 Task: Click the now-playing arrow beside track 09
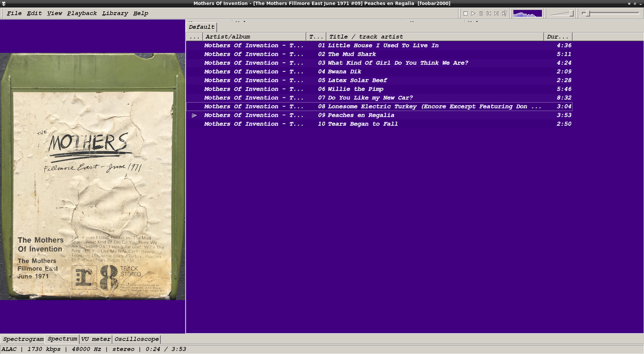pos(194,115)
